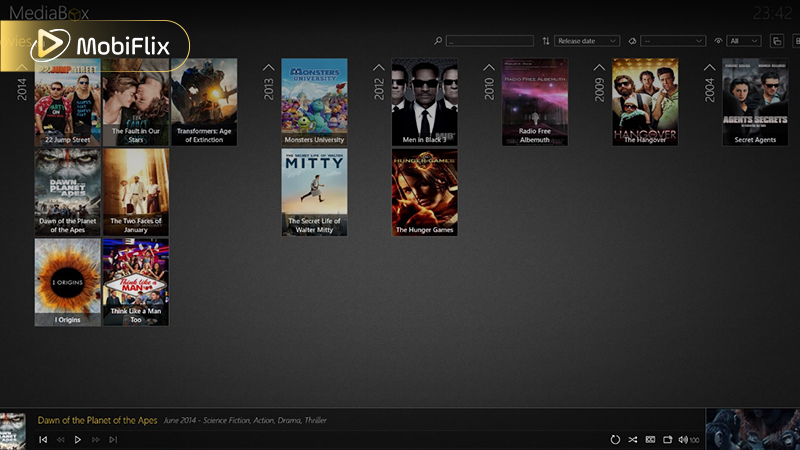Collapse the 2010 year group
The height and width of the screenshot is (450, 800).
pos(489,67)
